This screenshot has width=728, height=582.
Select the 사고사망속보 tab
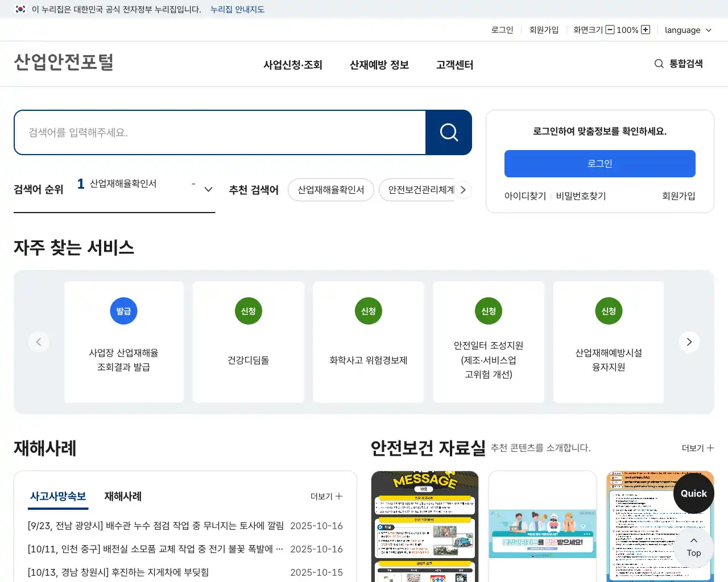[x=58, y=496]
